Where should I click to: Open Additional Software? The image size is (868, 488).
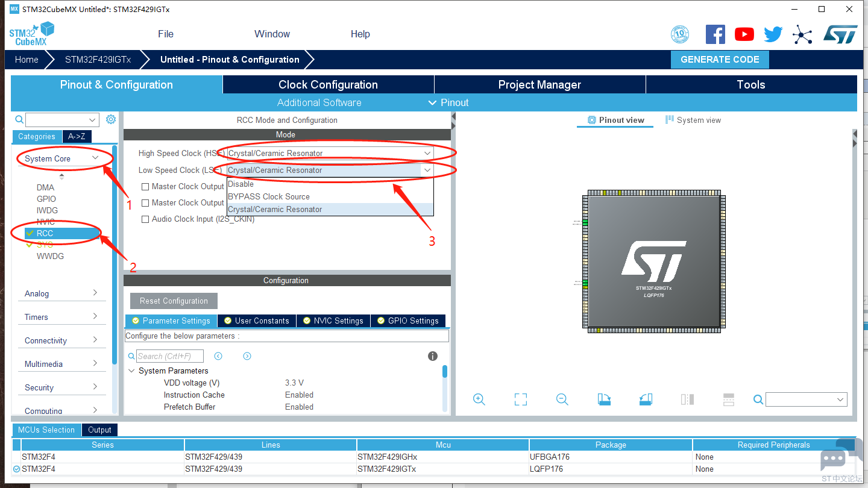click(319, 102)
